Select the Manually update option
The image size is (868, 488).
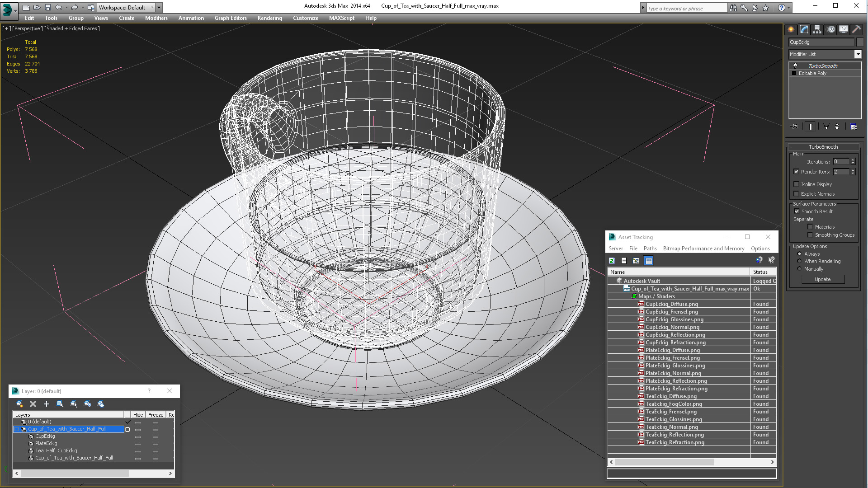(799, 269)
